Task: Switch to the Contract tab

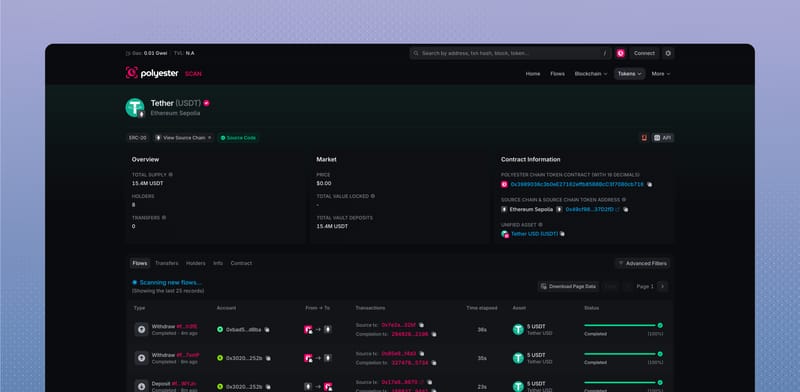Action: [x=241, y=263]
